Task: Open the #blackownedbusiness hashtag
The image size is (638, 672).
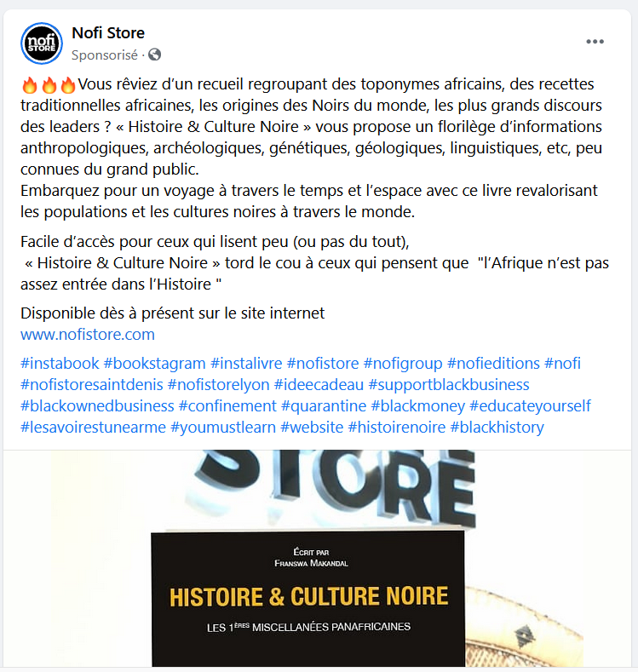Action: (97, 406)
